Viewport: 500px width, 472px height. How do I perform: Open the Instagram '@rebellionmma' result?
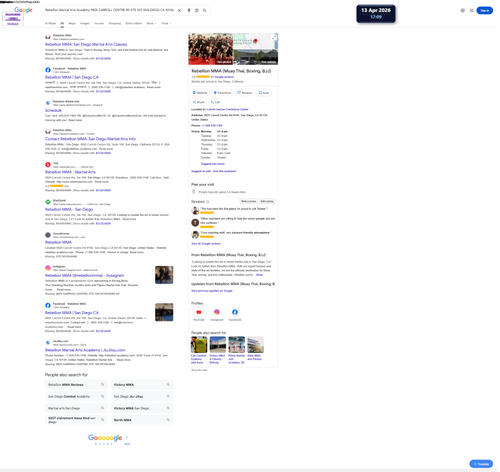85,277
